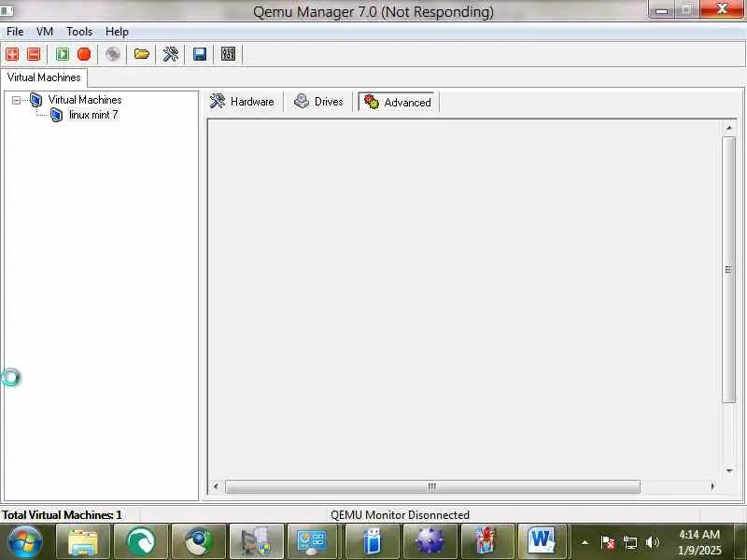Click the mixer sliders toolbar icon
Screen dimensions: 747x560
point(228,54)
